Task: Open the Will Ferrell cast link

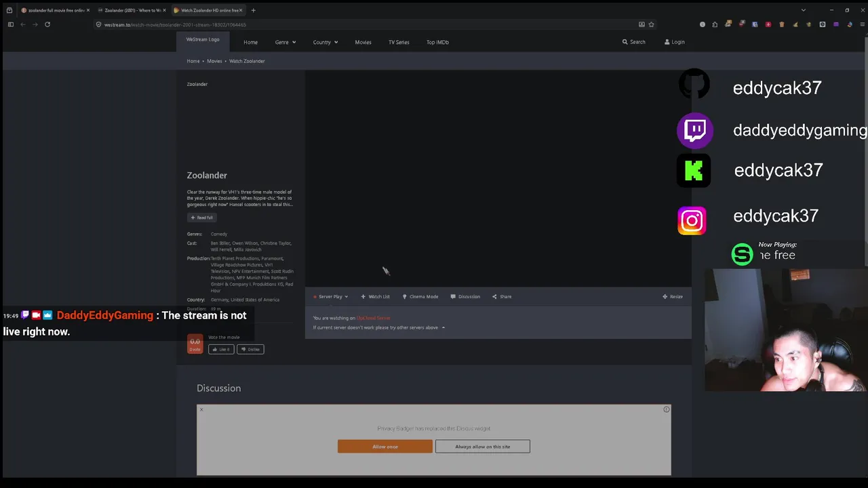Action: click(x=221, y=249)
